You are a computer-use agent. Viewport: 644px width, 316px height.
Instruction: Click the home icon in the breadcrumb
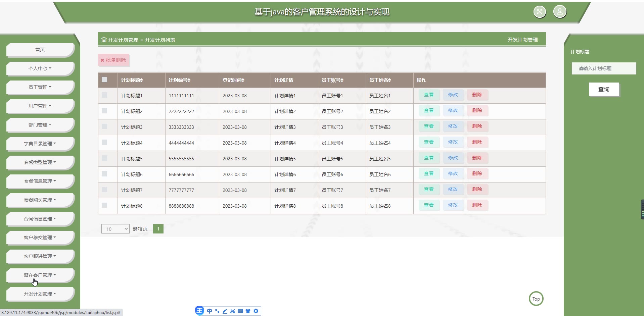point(104,40)
